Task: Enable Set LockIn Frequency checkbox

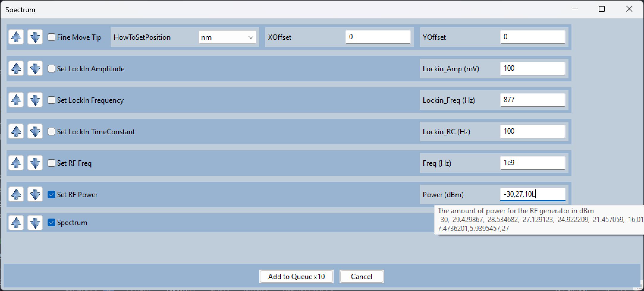Action: tap(51, 100)
